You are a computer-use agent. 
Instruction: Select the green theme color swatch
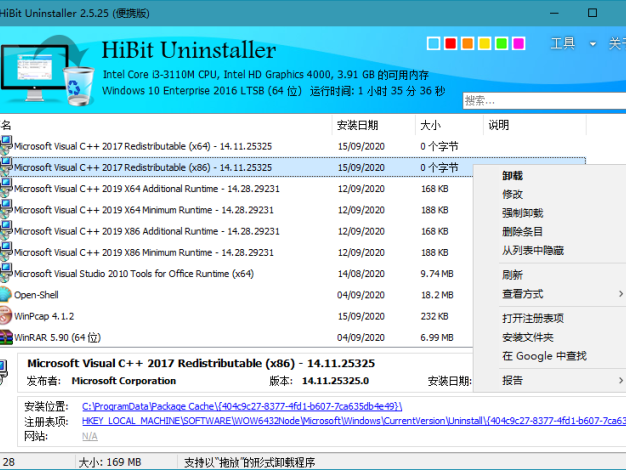click(x=501, y=43)
